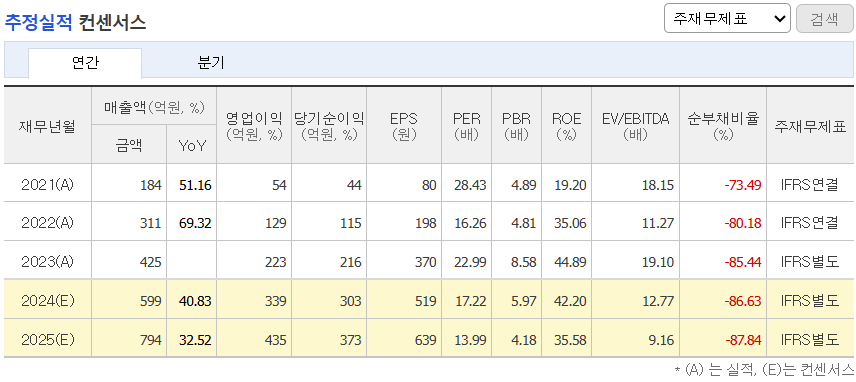Click the 2023 EPS value 370
This screenshot has height=382, width=856.
tap(426, 263)
